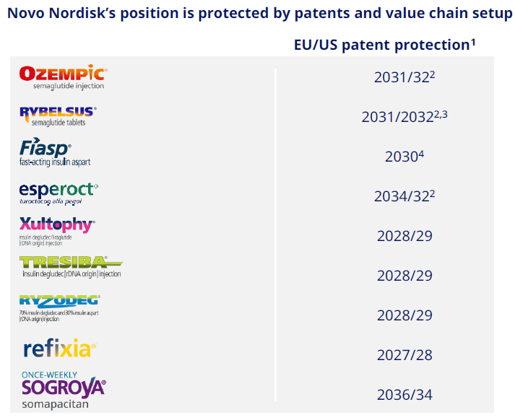This screenshot has height=420, width=515.
Task: Click the Sogroya somapacitan logo
Action: [64, 390]
